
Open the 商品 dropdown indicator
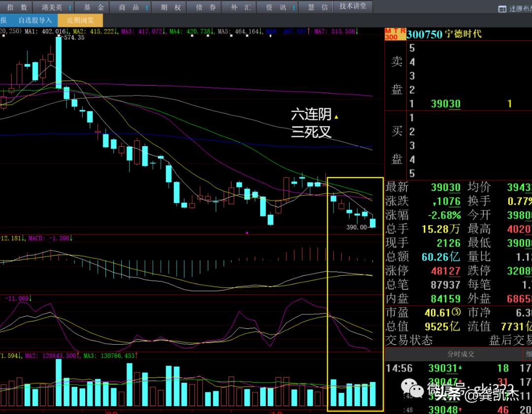point(147,7)
